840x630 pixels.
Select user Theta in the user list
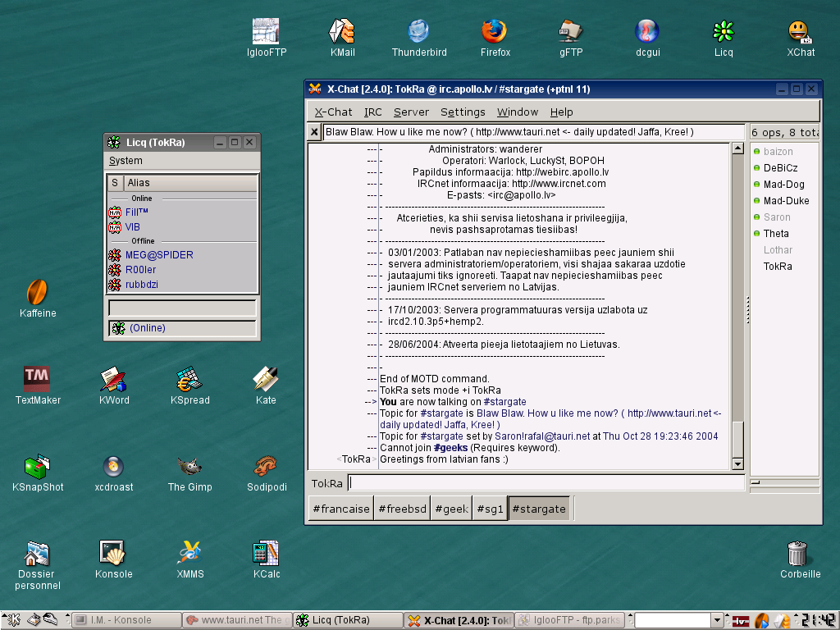[x=784, y=234]
